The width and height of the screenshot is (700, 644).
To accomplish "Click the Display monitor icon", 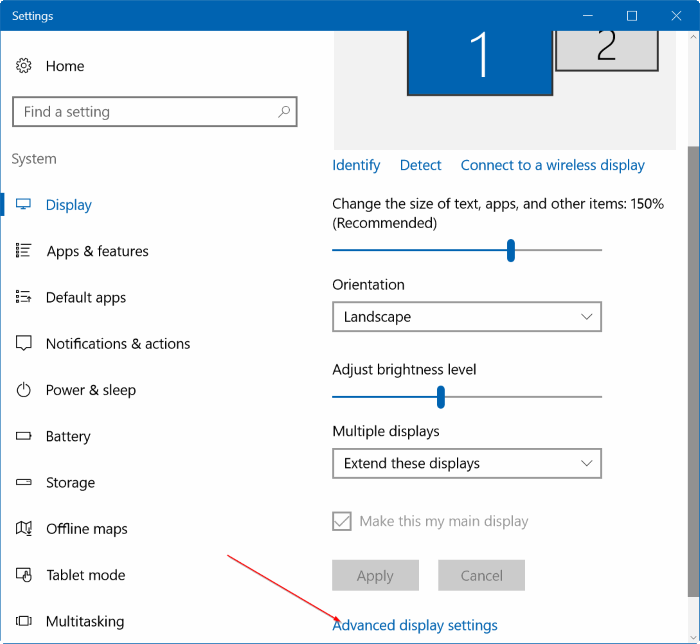I will tap(23, 204).
